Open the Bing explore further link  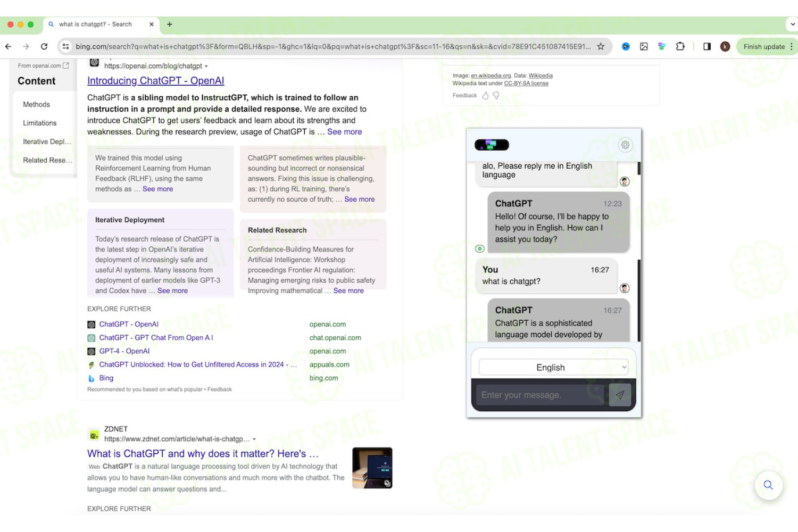tap(106, 378)
